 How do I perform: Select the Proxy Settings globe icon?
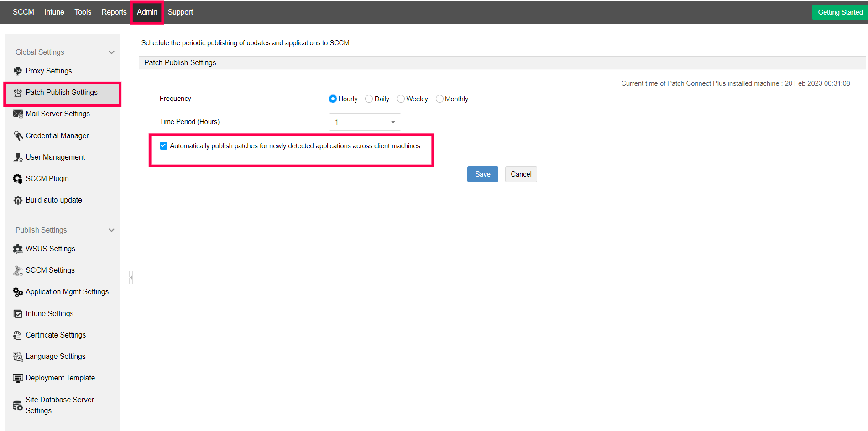tap(17, 71)
